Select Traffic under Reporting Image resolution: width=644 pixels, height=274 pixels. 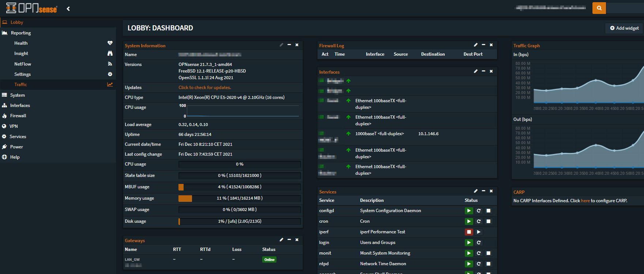(58, 84)
